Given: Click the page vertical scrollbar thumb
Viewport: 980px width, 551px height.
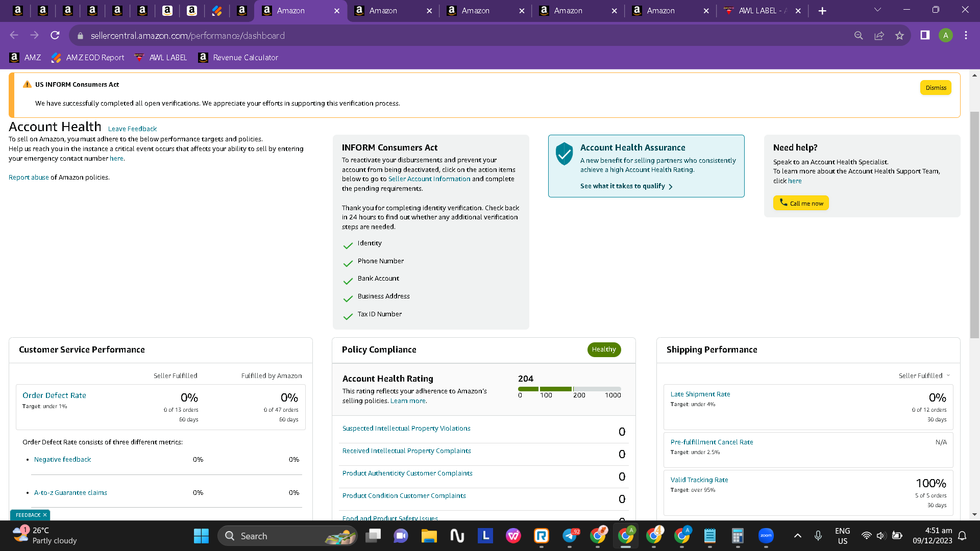Looking at the screenshot, I should point(974,224).
